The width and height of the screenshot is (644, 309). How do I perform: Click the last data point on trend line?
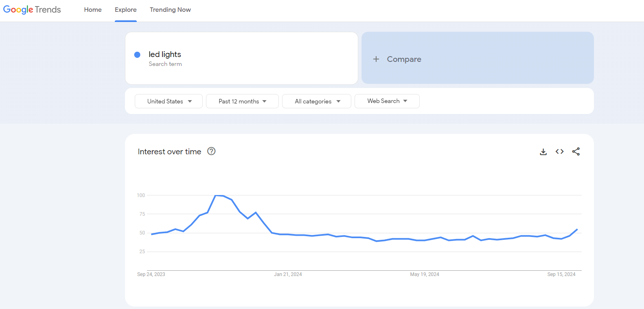click(577, 229)
